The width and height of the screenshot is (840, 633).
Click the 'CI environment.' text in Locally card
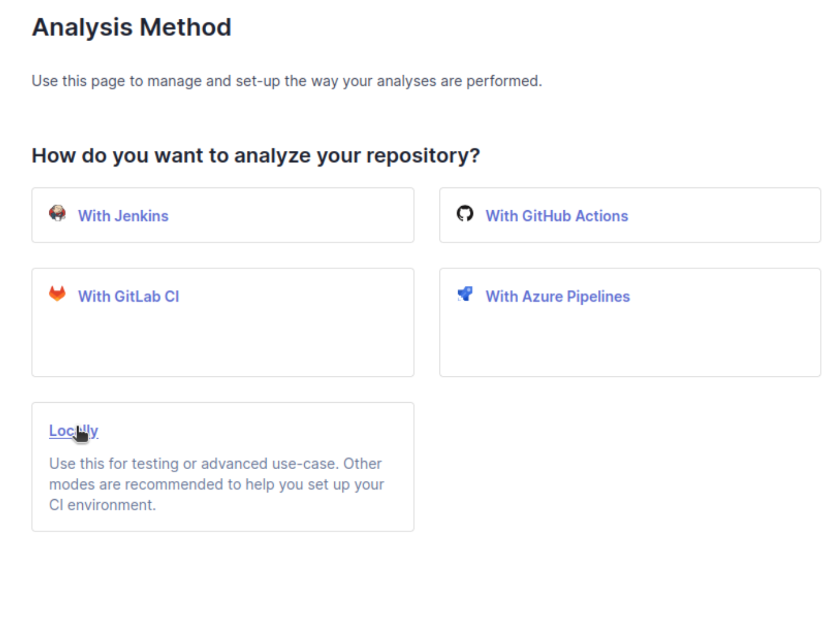(102, 505)
